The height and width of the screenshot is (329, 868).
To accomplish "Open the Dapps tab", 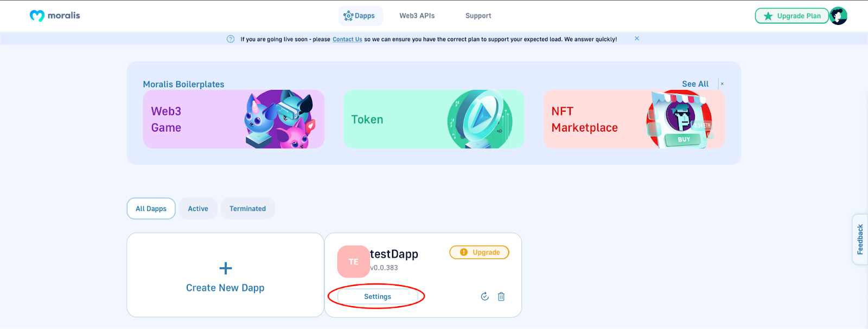I will (360, 16).
